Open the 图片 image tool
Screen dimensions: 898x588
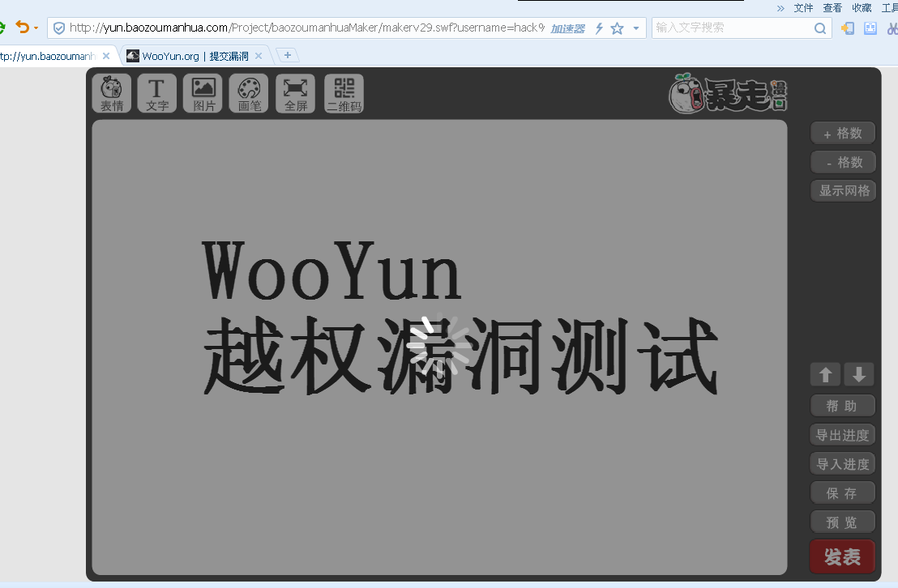point(203,93)
